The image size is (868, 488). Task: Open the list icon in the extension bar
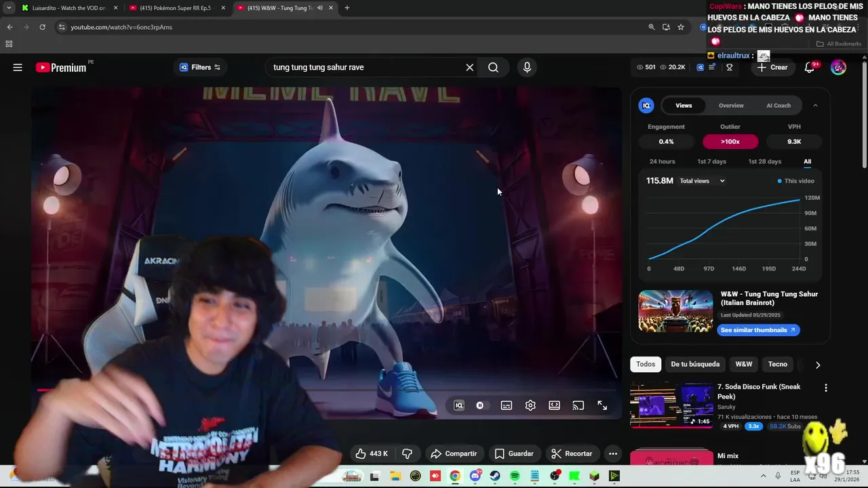click(712, 67)
